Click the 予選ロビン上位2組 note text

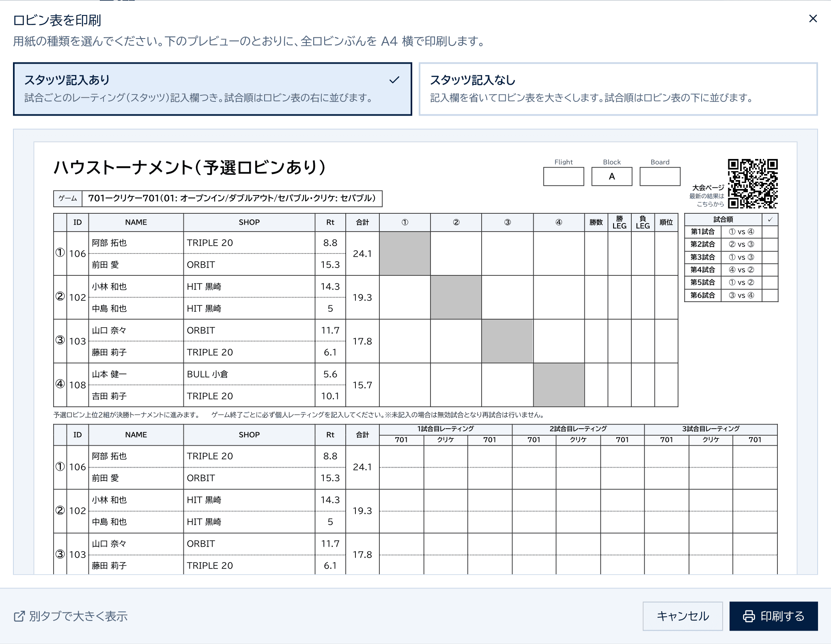pyautogui.click(x=127, y=415)
